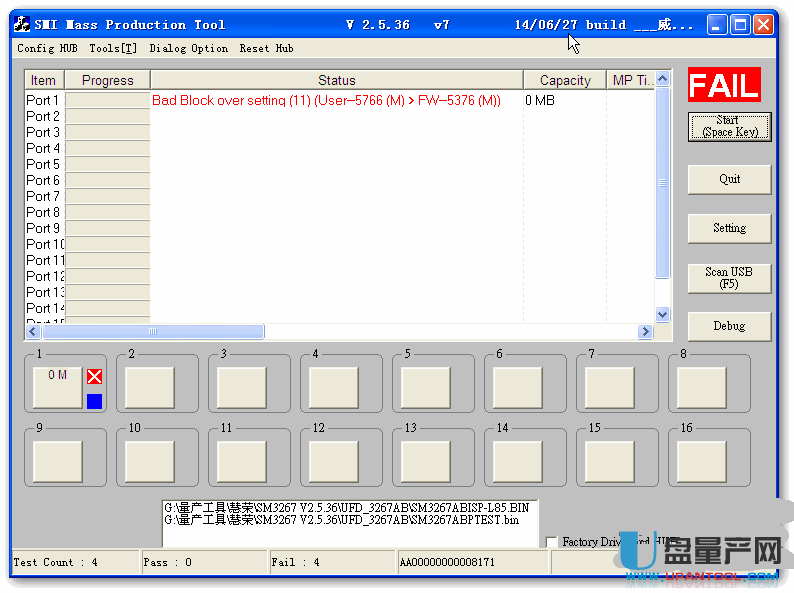Viewport: 794px width, 593px height.
Task: Click the red X fail icon in slot 1
Action: coord(94,377)
